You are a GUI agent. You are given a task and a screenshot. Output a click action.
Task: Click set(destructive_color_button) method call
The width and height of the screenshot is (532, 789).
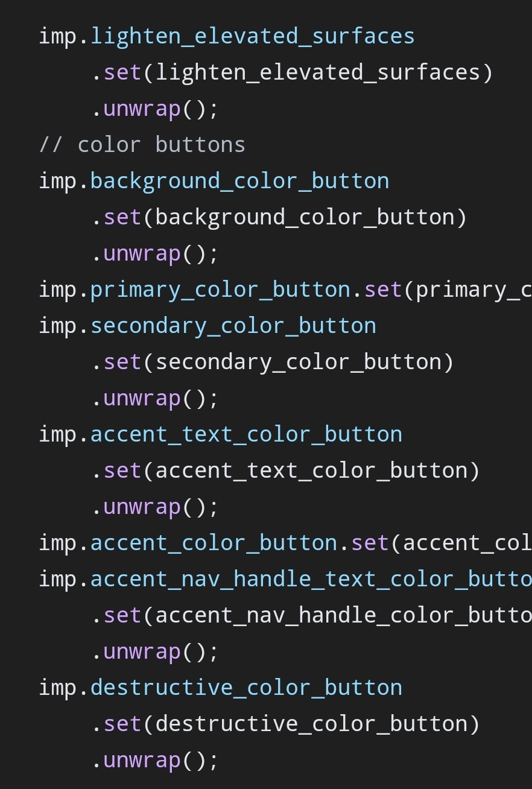292,724
